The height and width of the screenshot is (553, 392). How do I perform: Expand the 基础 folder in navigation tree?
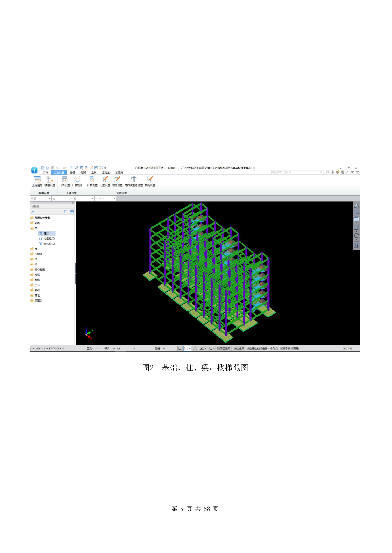coord(37,290)
